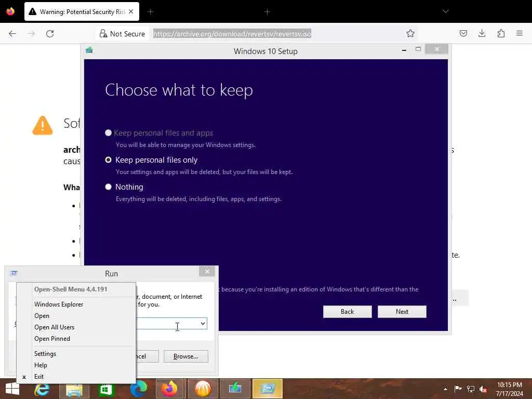The height and width of the screenshot is (399, 532).
Task: Click the orange warning triangle on the page
Action: click(43, 126)
